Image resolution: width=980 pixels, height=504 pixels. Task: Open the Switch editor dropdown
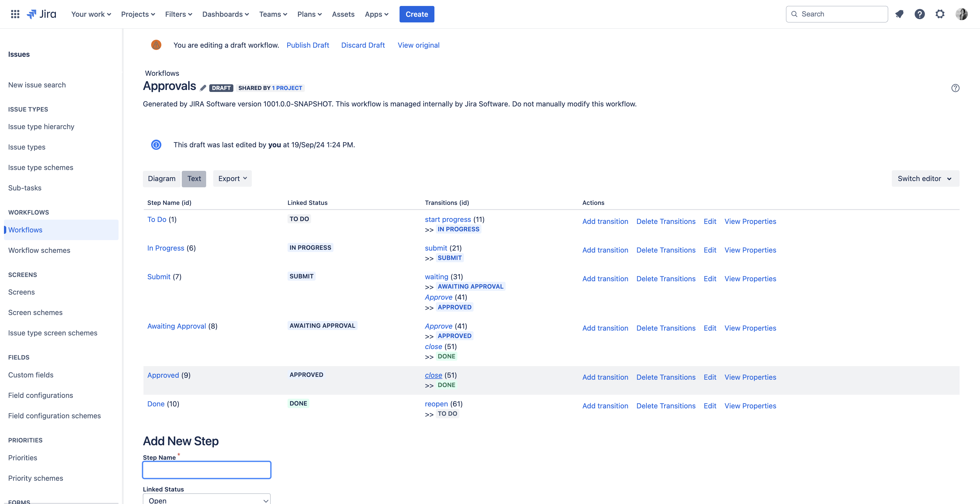click(925, 178)
